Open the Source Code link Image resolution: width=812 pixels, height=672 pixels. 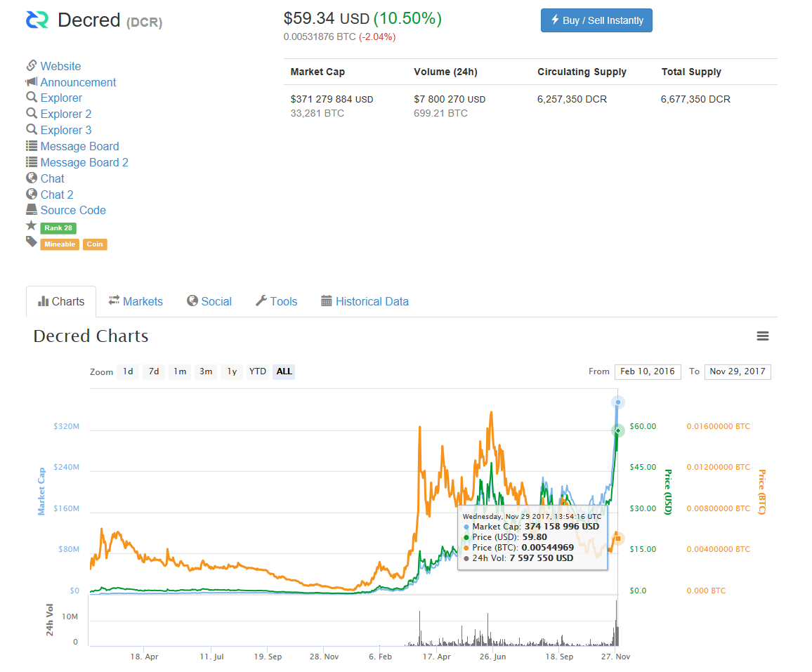[73, 210]
